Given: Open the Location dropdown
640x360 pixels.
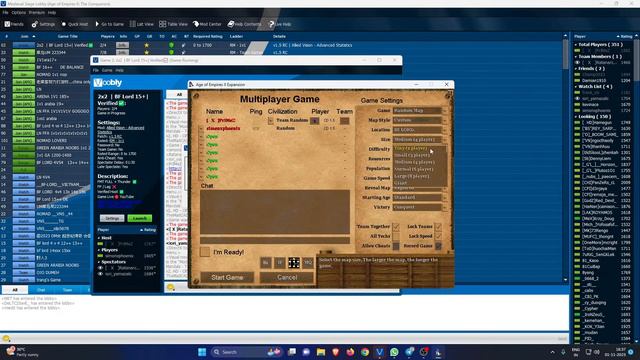Looking at the screenshot, I should (420, 130).
